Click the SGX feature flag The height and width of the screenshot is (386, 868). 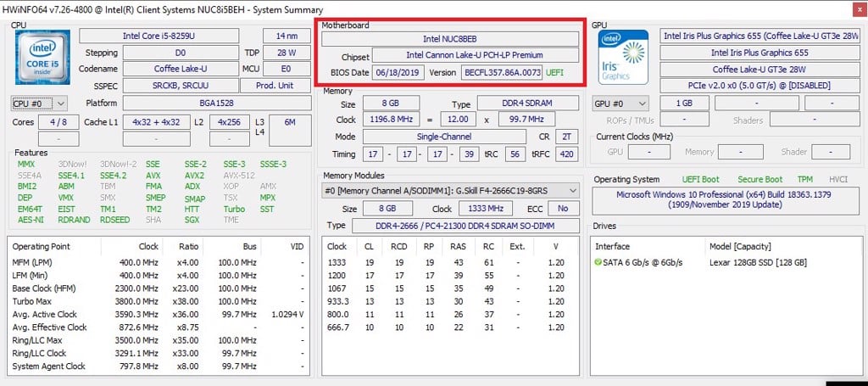[x=192, y=220]
